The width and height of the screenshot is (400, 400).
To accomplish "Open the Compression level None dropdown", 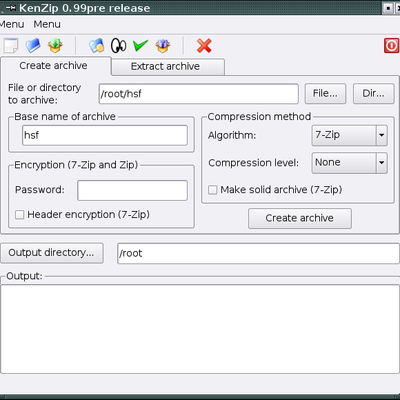I will click(349, 163).
